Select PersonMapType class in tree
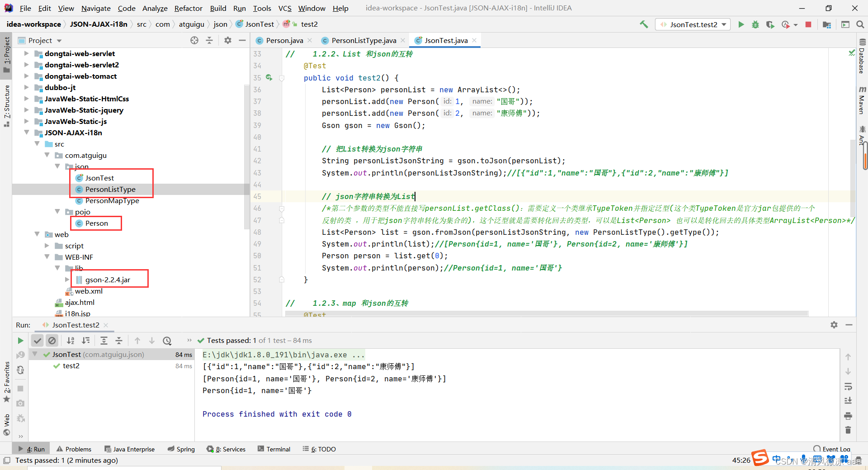Image resolution: width=868 pixels, height=470 pixels. (x=112, y=200)
